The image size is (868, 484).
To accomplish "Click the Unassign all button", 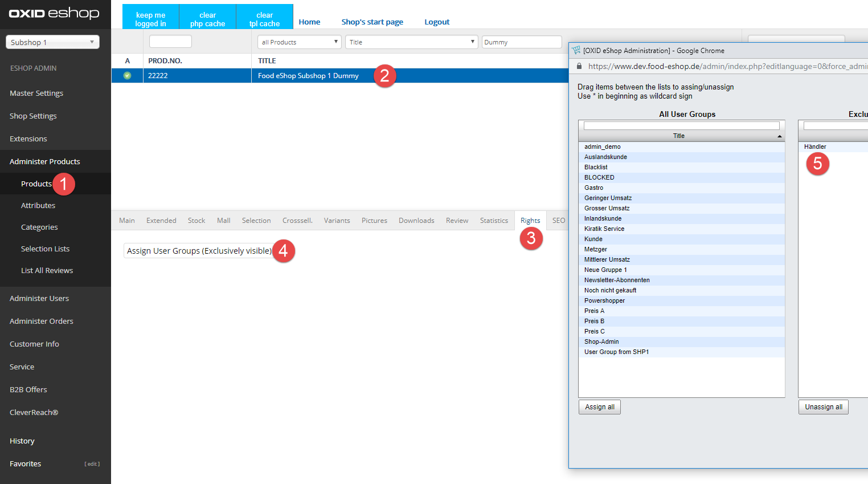I will pyautogui.click(x=823, y=407).
